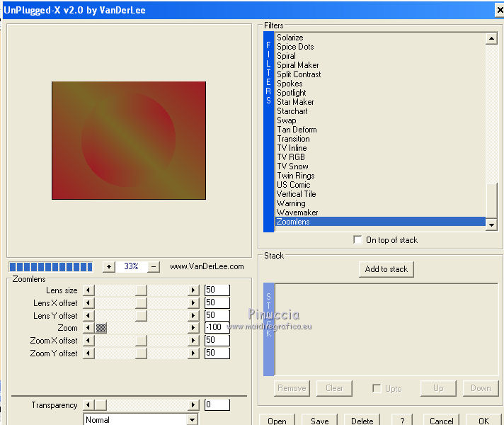
Task: Select Spiral Maker filter
Action: click(x=381, y=65)
